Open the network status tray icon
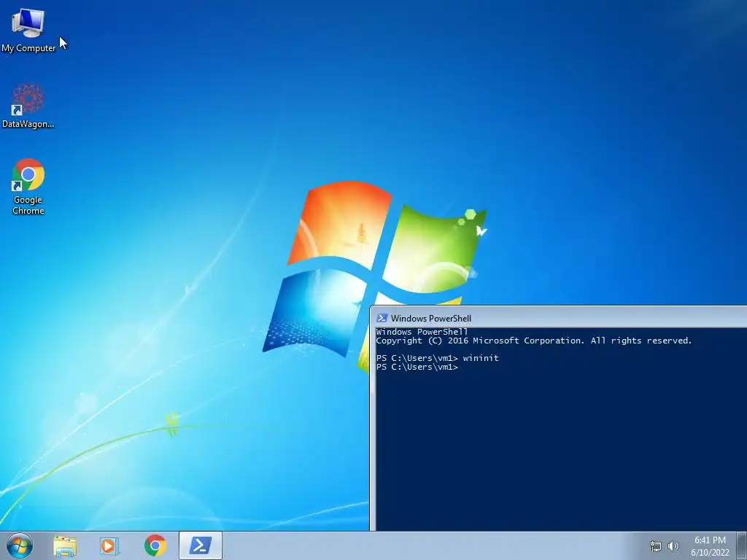The width and height of the screenshot is (747, 560). point(656,546)
